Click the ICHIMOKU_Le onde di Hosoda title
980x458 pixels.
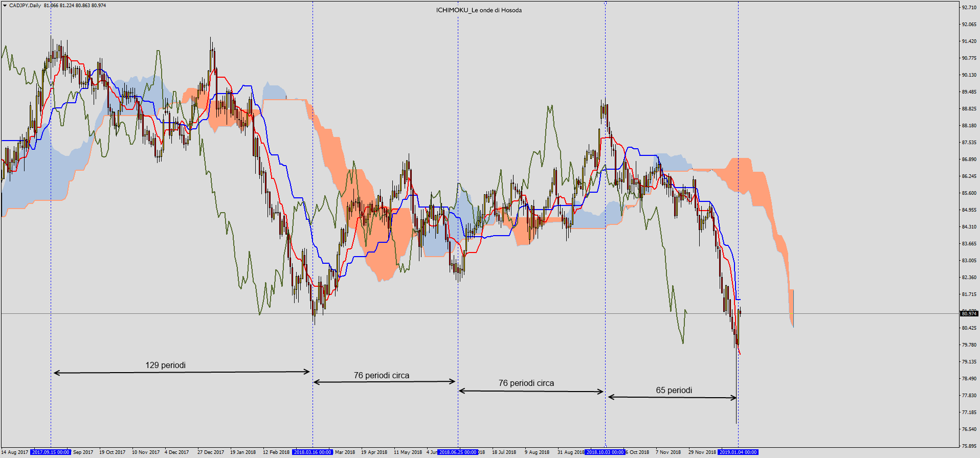pyautogui.click(x=479, y=10)
